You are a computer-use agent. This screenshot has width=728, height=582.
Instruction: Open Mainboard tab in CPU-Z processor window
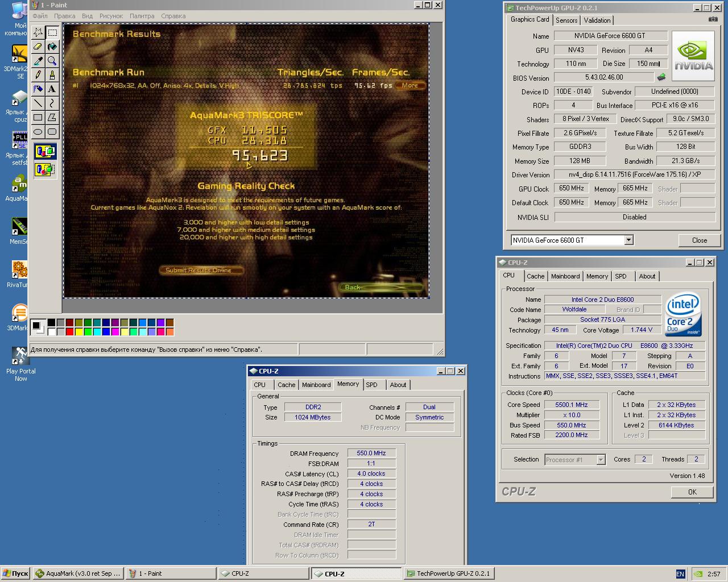[565, 276]
